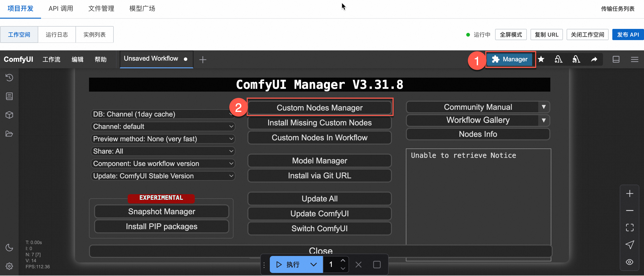
Task: Click Install Missing Custom Nodes
Action: (319, 123)
